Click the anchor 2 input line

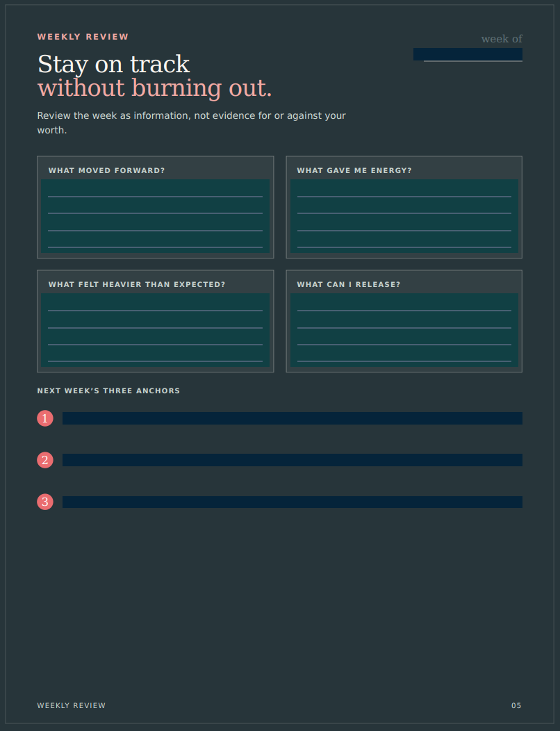point(293,460)
